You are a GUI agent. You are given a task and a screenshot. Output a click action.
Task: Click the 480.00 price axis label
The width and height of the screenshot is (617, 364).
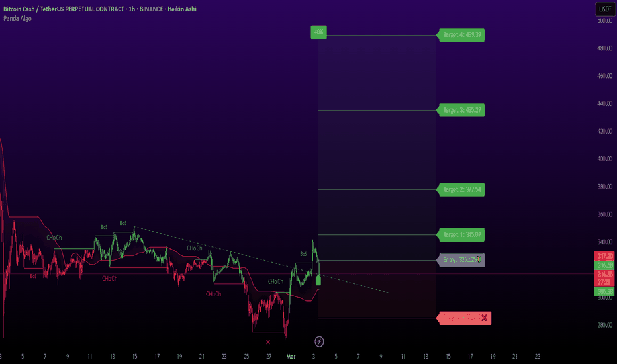[x=605, y=48]
